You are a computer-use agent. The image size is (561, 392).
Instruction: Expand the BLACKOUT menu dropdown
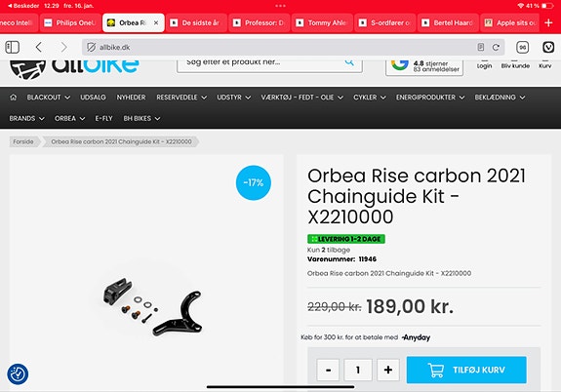coord(49,98)
